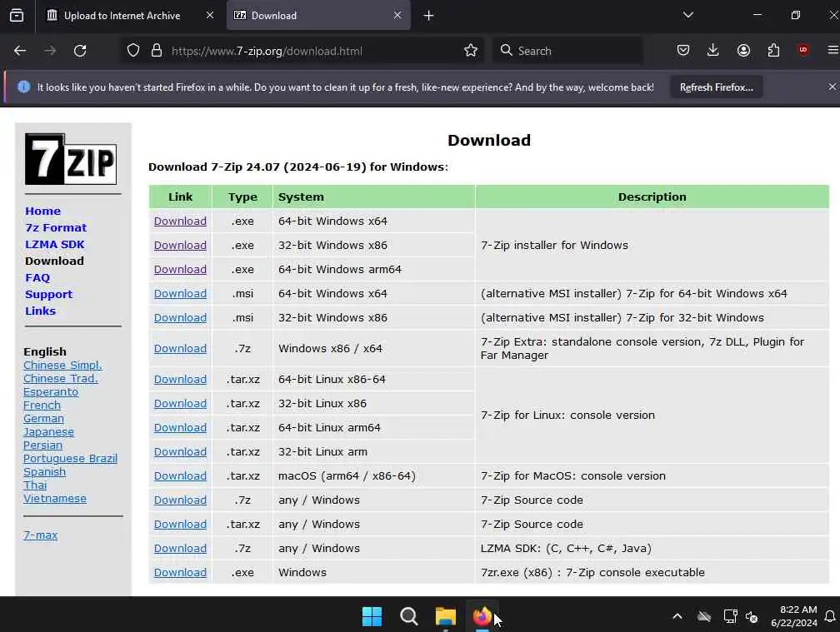This screenshot has width=840, height=632.
Task: Open Firefox View icon in tab bar
Action: (x=17, y=15)
